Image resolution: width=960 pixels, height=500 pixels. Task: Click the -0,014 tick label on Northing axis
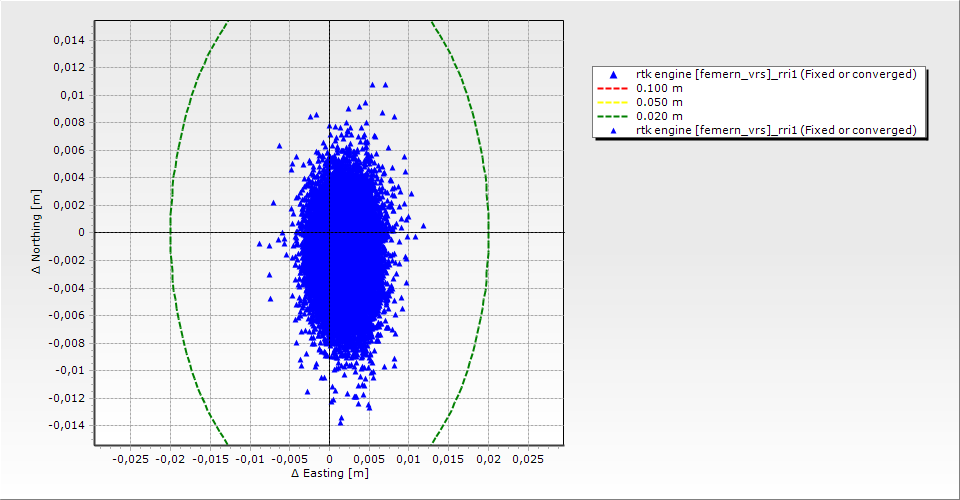point(66,425)
